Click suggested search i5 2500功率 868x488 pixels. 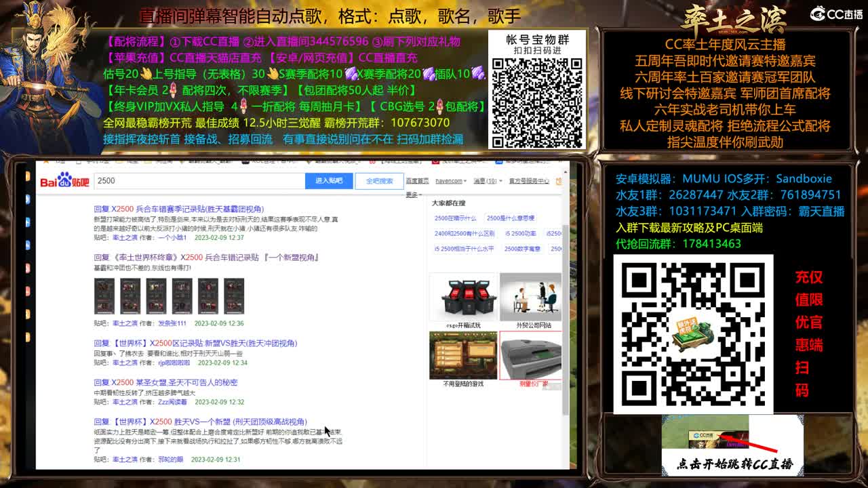tap(520, 234)
